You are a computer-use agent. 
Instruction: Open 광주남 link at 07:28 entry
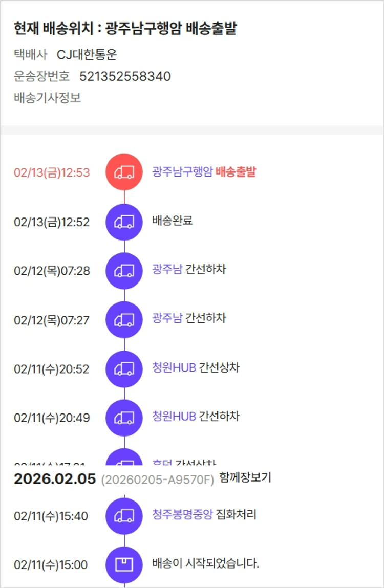pos(167,269)
